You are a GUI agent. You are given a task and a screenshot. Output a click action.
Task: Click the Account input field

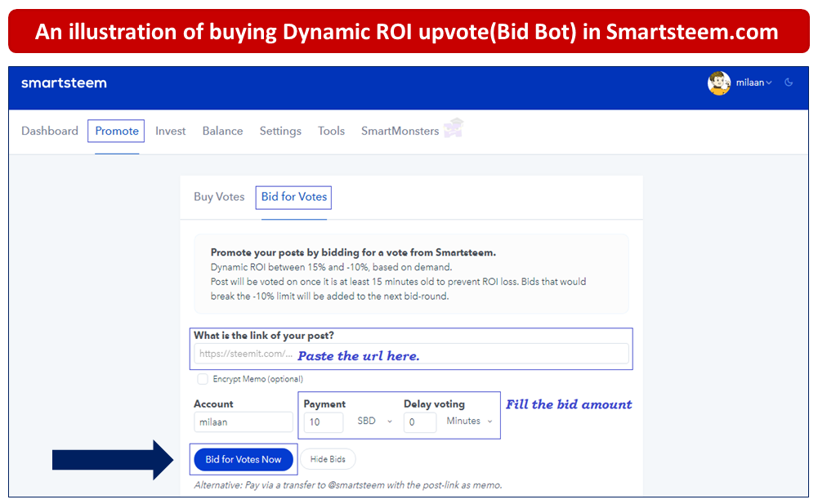243,422
